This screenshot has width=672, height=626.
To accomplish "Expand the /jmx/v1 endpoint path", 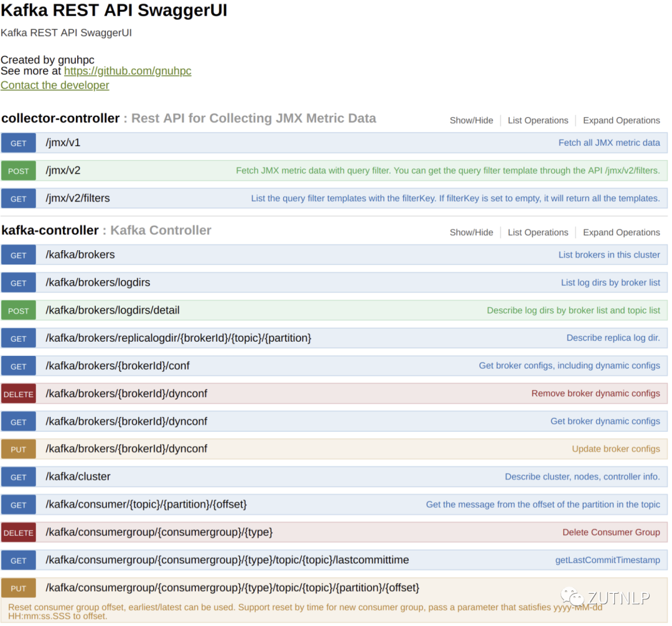I will click(x=63, y=142).
